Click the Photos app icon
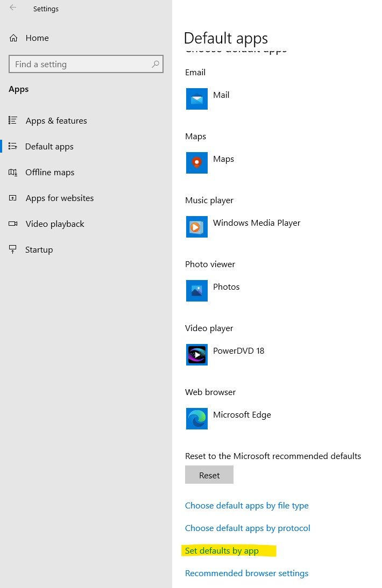The image size is (382, 588). coord(196,291)
